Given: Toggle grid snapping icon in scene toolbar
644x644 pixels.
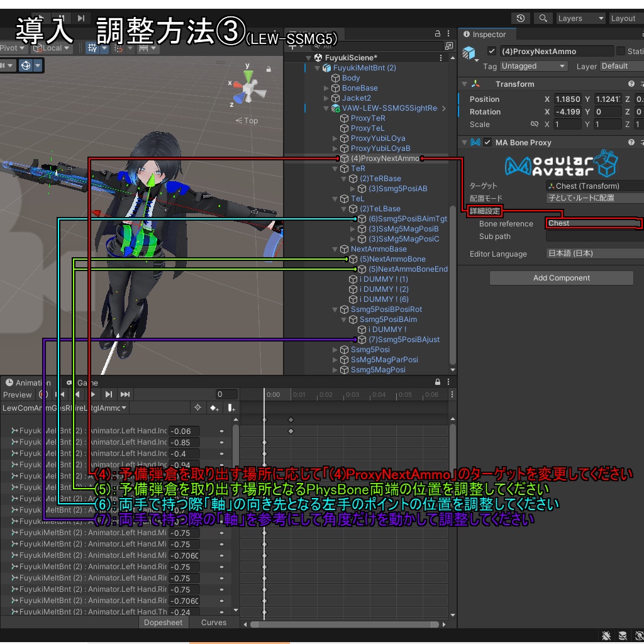Looking at the screenshot, I should [x=92, y=48].
